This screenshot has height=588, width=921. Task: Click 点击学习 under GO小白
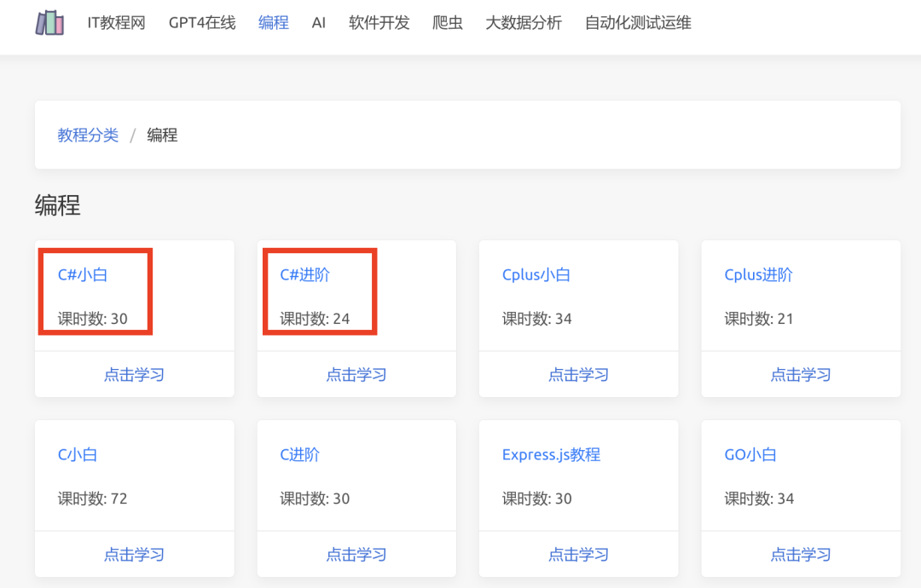(801, 554)
